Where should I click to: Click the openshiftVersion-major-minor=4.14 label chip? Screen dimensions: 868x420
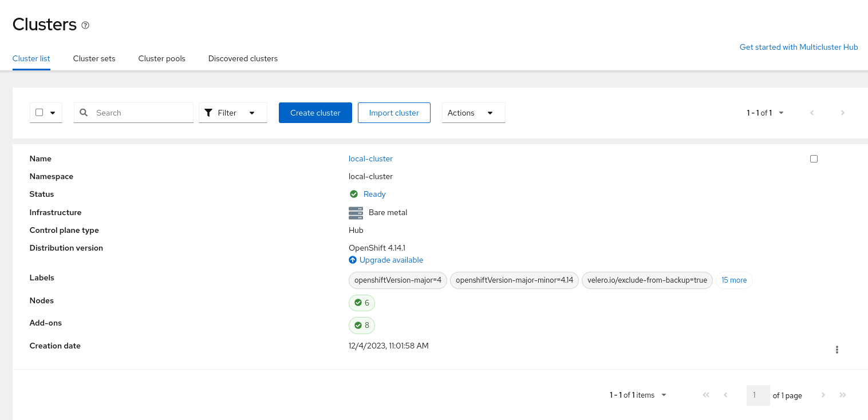point(514,280)
